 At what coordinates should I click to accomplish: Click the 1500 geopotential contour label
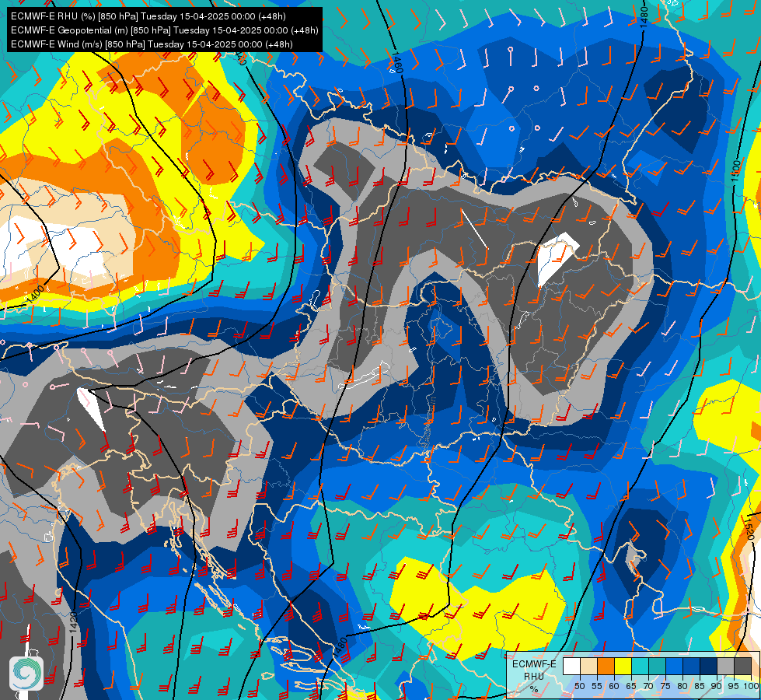pos(736,170)
